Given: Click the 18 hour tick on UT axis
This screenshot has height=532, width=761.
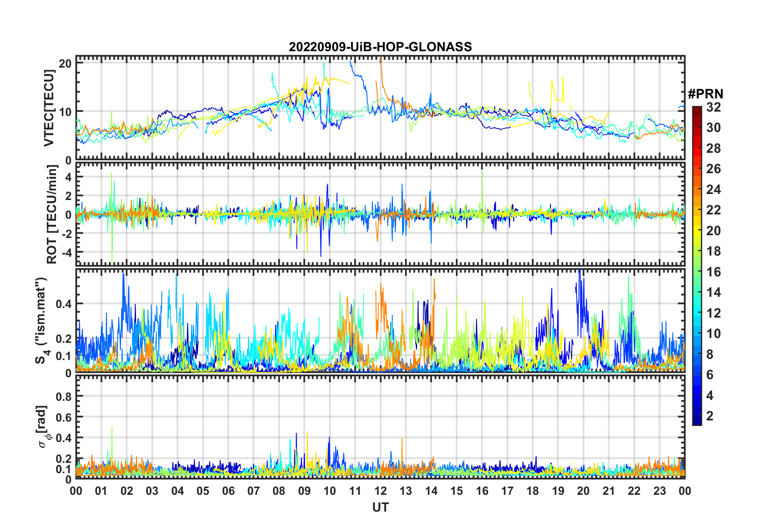Looking at the screenshot, I should pyautogui.click(x=533, y=491).
